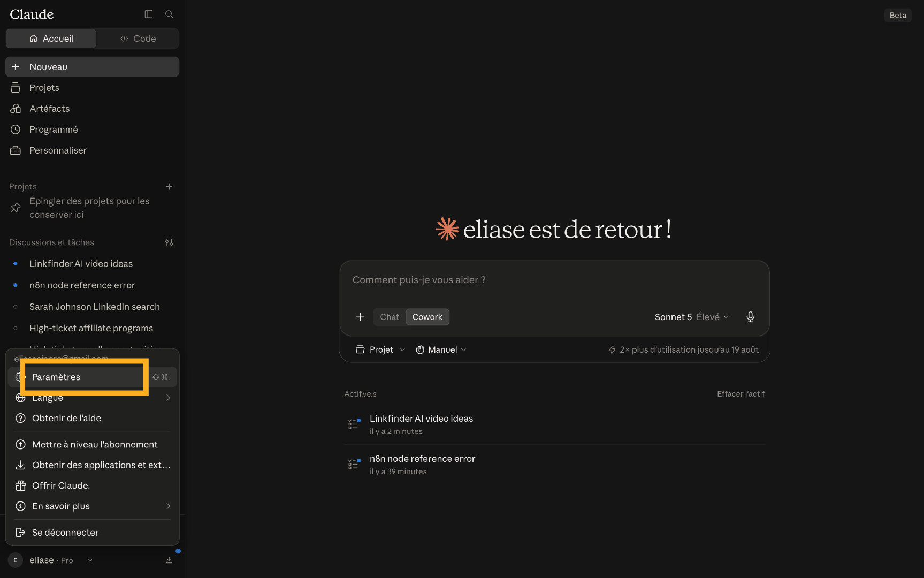Click Effacer l'actif link
Screen dimensions: 924x578
click(741, 394)
